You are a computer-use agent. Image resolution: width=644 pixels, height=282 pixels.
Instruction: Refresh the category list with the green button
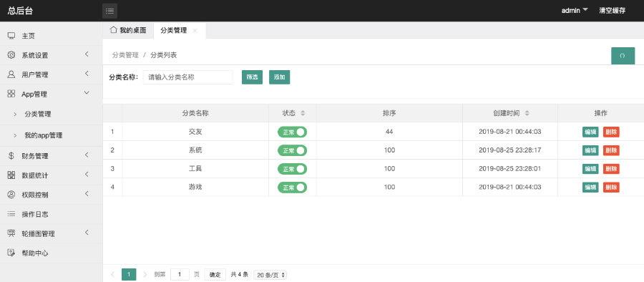[x=623, y=56]
